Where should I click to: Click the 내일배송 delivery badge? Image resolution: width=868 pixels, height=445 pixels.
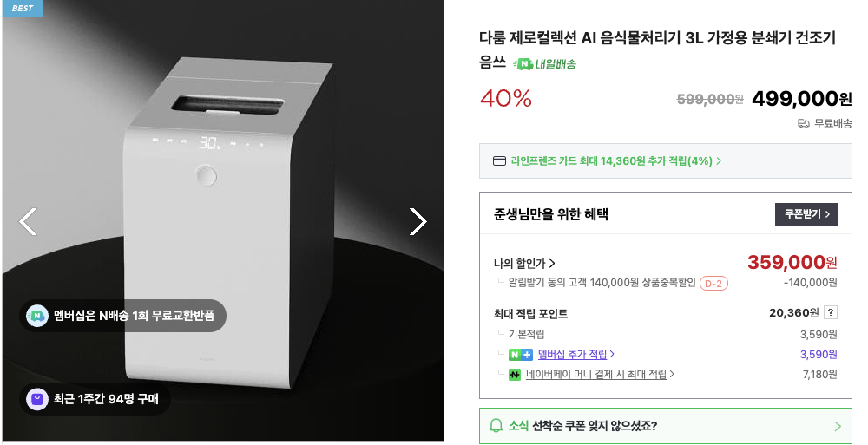click(x=545, y=63)
